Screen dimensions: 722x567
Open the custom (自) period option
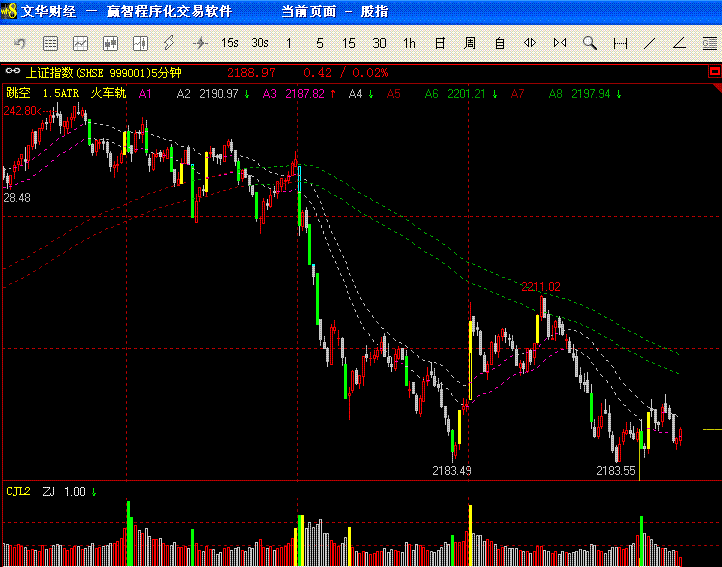500,43
